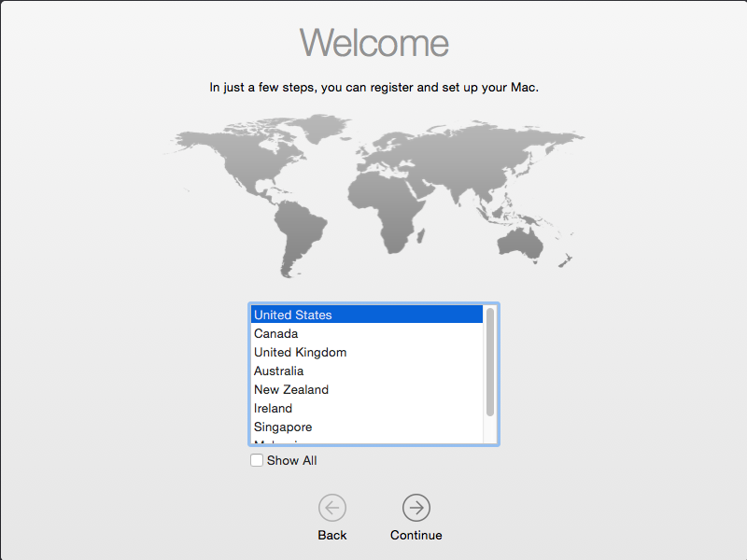
Task: Select United States in the country list
Action: point(367,315)
